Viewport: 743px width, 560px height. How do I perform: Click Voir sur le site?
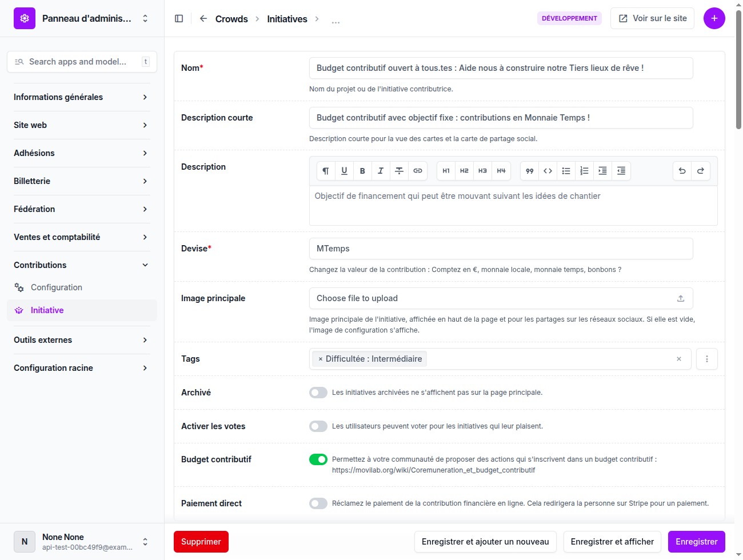pyautogui.click(x=652, y=18)
